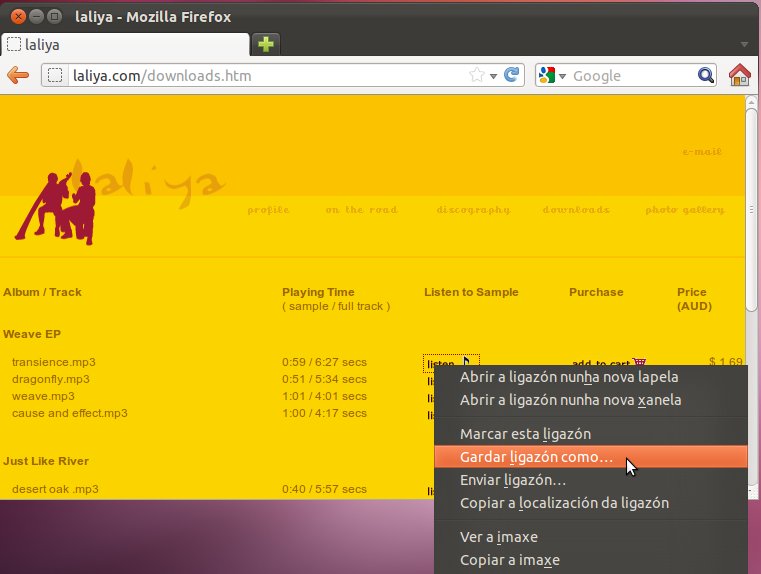The height and width of the screenshot is (574, 761).
Task: Click the 0:59 / 6:27 secs playing time
Action: [x=324, y=362]
